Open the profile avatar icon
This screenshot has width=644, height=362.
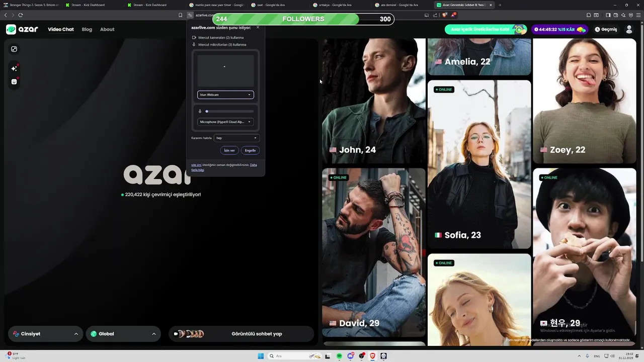(x=629, y=29)
